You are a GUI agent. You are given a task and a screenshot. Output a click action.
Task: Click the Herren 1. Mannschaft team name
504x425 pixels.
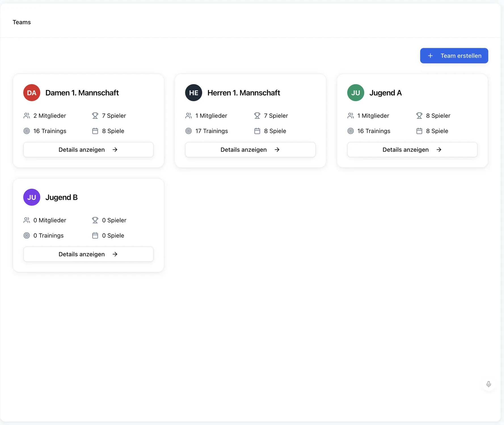click(244, 93)
